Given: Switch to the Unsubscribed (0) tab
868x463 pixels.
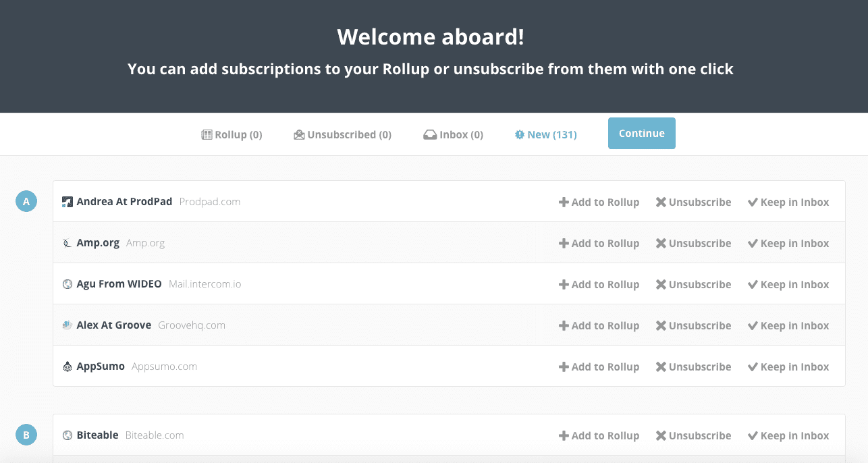Looking at the screenshot, I should pos(342,134).
